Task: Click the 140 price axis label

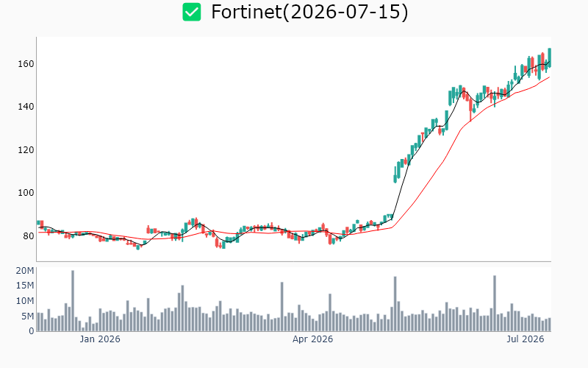Action: click(26, 107)
